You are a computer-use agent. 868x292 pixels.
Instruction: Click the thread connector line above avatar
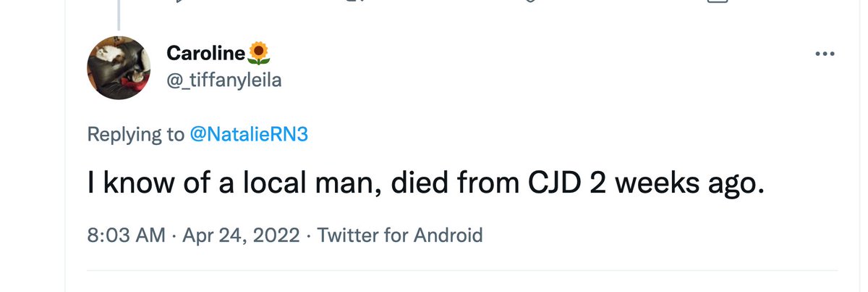tap(119, 13)
